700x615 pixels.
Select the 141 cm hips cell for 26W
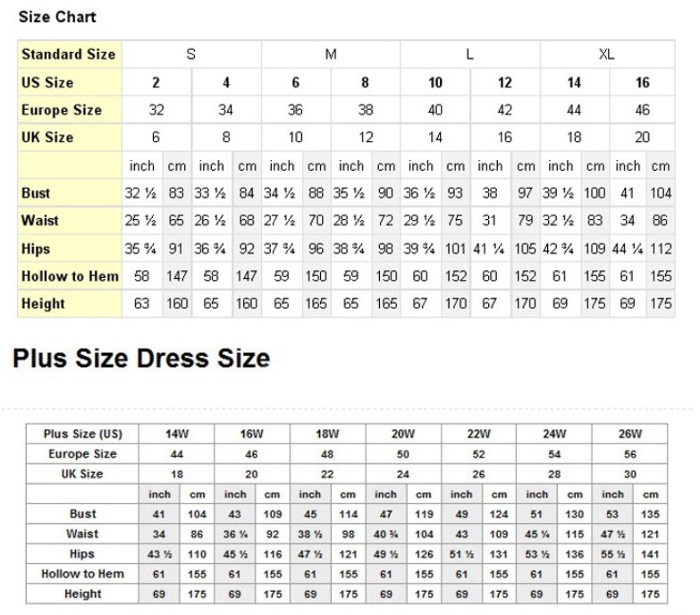[x=650, y=554]
